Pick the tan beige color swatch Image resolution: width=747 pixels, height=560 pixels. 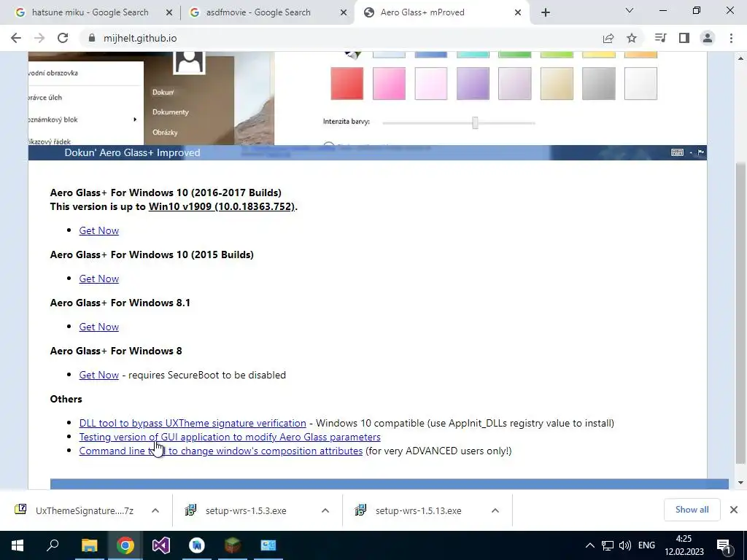pos(557,83)
